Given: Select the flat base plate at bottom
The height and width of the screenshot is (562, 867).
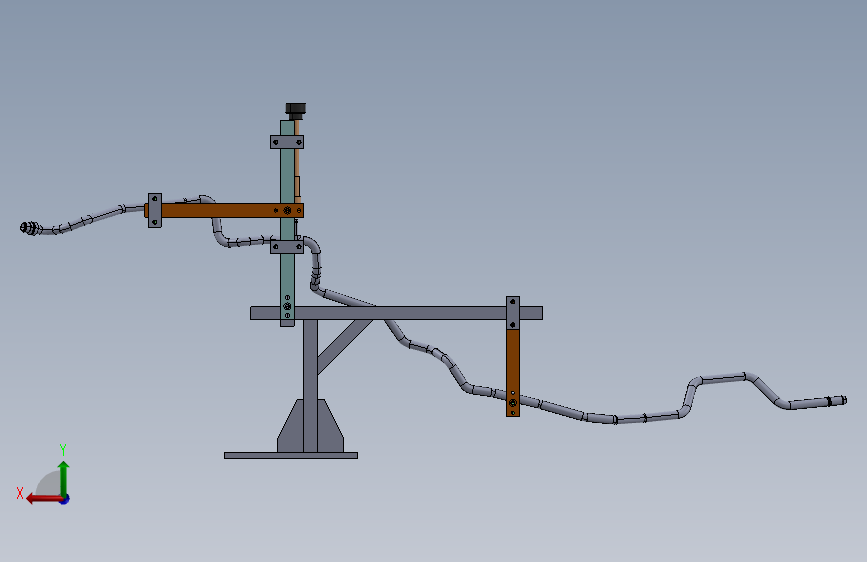Looking at the screenshot, I should pos(291,455).
